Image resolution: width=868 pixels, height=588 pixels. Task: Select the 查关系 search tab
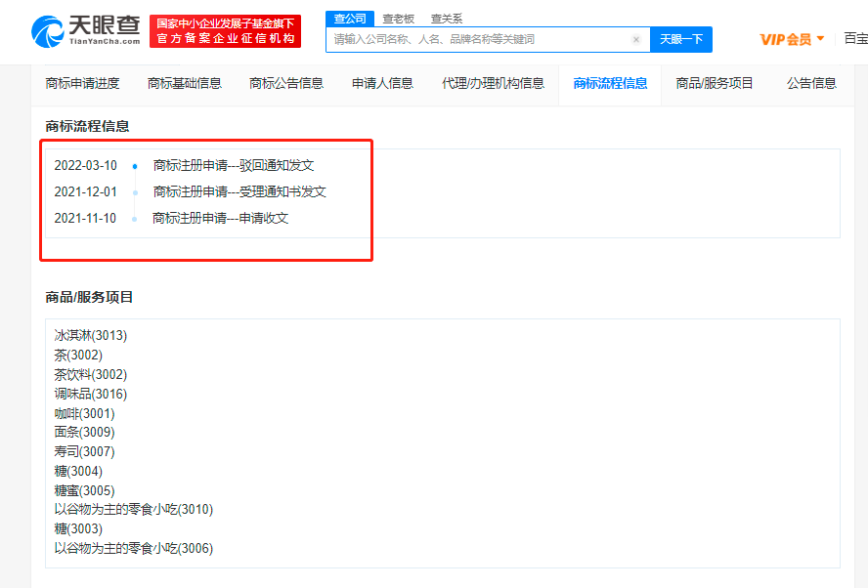click(x=446, y=19)
